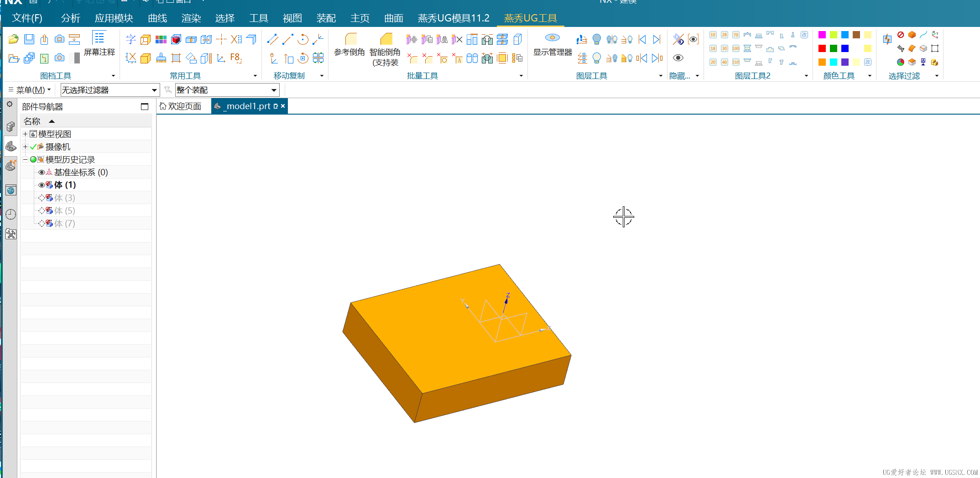Click the save disk icon in 图档工具
This screenshot has height=478, width=980.
pyautogui.click(x=29, y=39)
